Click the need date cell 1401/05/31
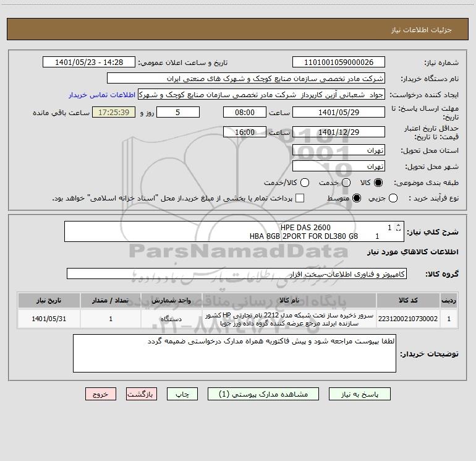The height and width of the screenshot is (461, 476). 49,319
